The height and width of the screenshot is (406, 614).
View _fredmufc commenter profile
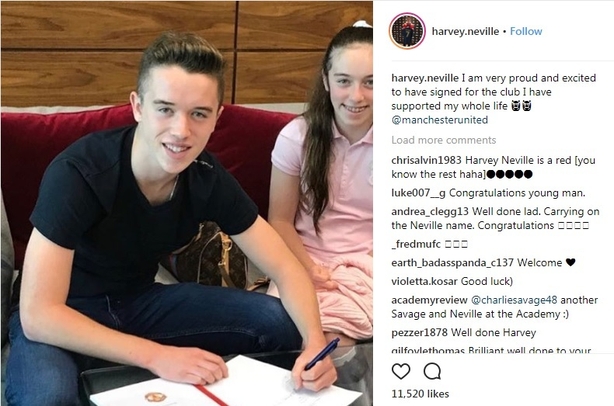[416, 244]
